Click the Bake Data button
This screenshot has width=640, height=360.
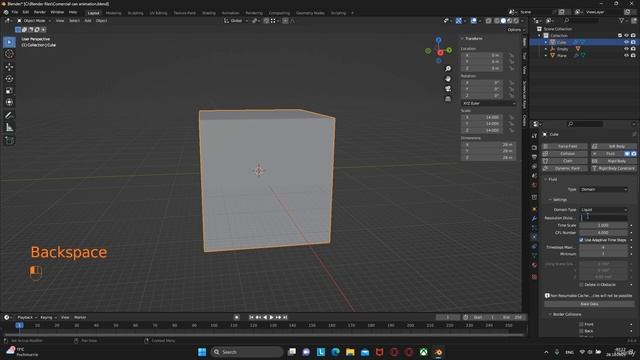pyautogui.click(x=589, y=304)
